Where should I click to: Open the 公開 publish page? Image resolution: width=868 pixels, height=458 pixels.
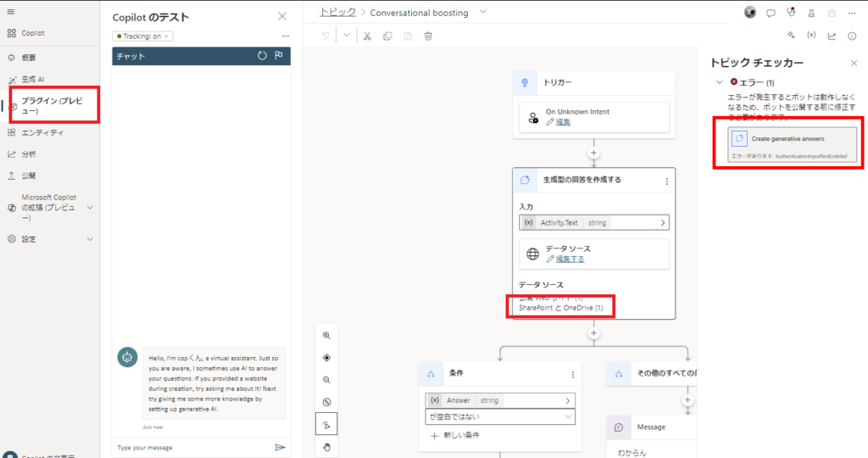pos(23,176)
